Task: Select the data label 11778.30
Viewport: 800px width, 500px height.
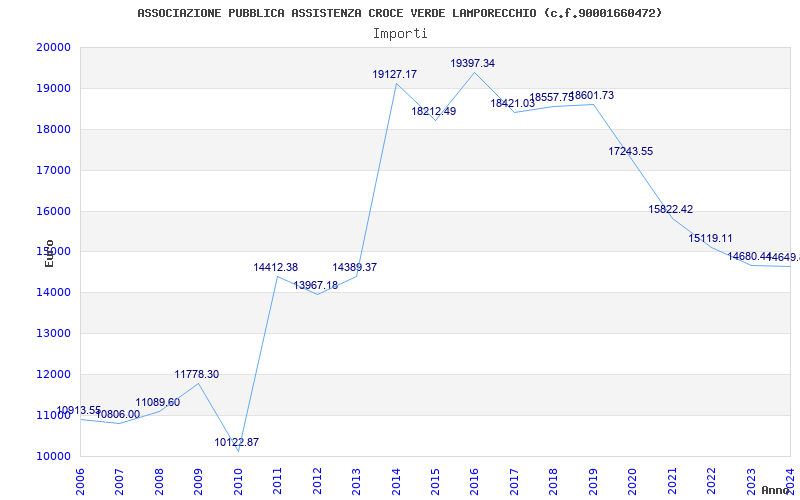Action: click(x=197, y=374)
